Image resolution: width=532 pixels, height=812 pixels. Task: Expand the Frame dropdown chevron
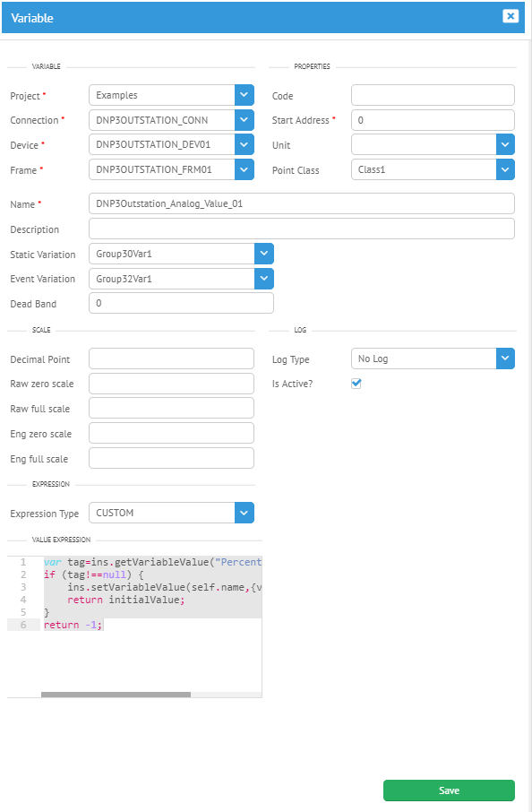pos(245,169)
